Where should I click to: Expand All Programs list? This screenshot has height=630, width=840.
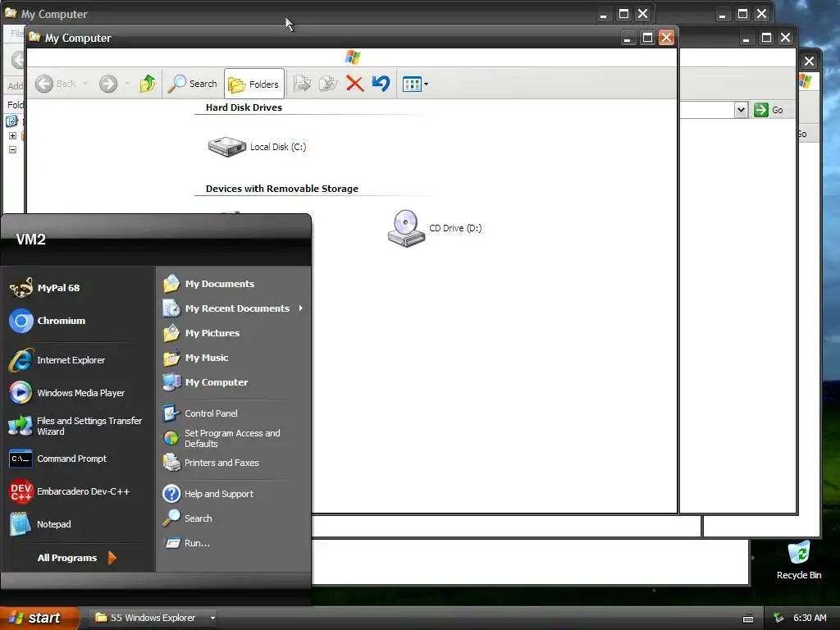(76, 558)
